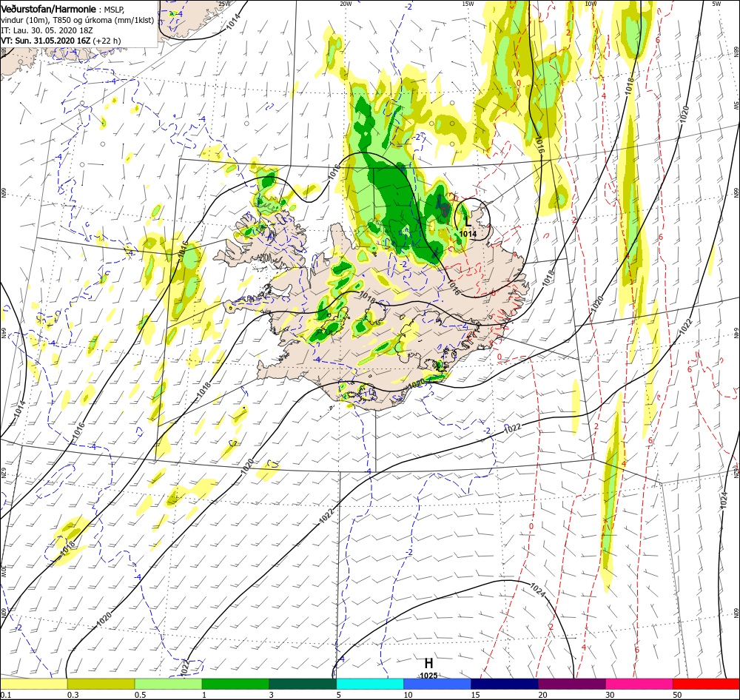Click the legend label '20'
The width and height of the screenshot is (740, 700).
point(542,695)
